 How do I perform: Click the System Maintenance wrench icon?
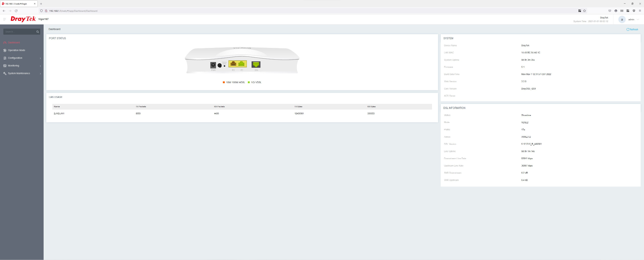click(5, 73)
